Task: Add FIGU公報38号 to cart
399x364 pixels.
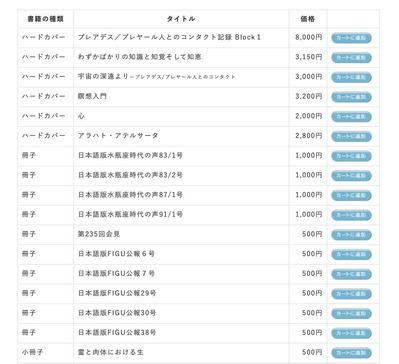Action: point(351,333)
